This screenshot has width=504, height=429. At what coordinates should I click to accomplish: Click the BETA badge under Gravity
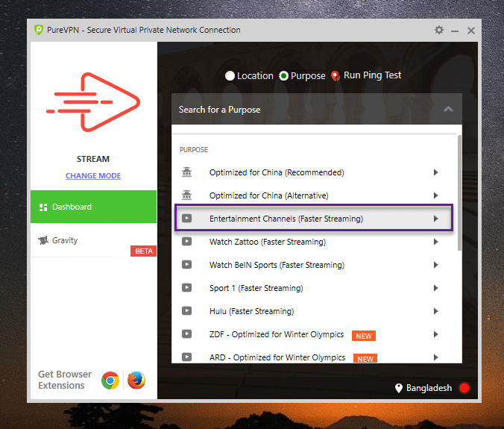tap(143, 251)
